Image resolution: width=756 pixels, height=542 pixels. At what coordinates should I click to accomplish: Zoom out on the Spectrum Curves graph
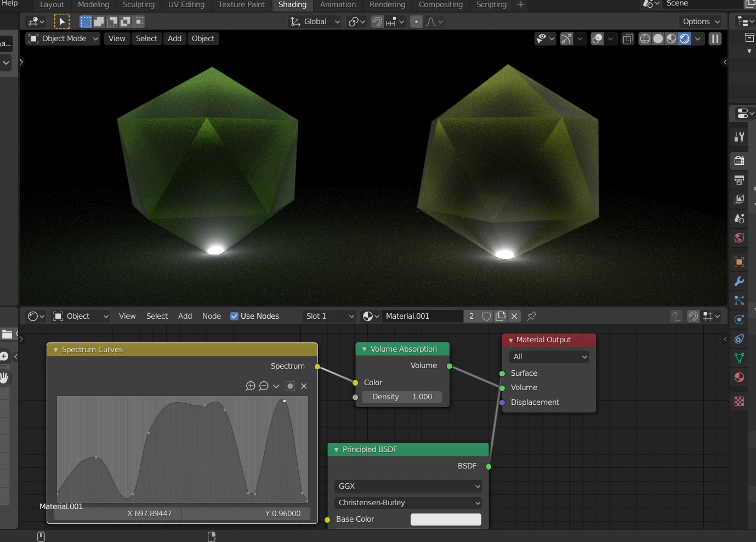264,386
